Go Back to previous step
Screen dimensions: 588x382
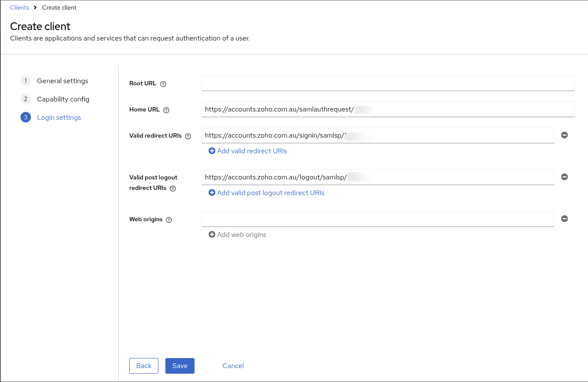tap(144, 366)
